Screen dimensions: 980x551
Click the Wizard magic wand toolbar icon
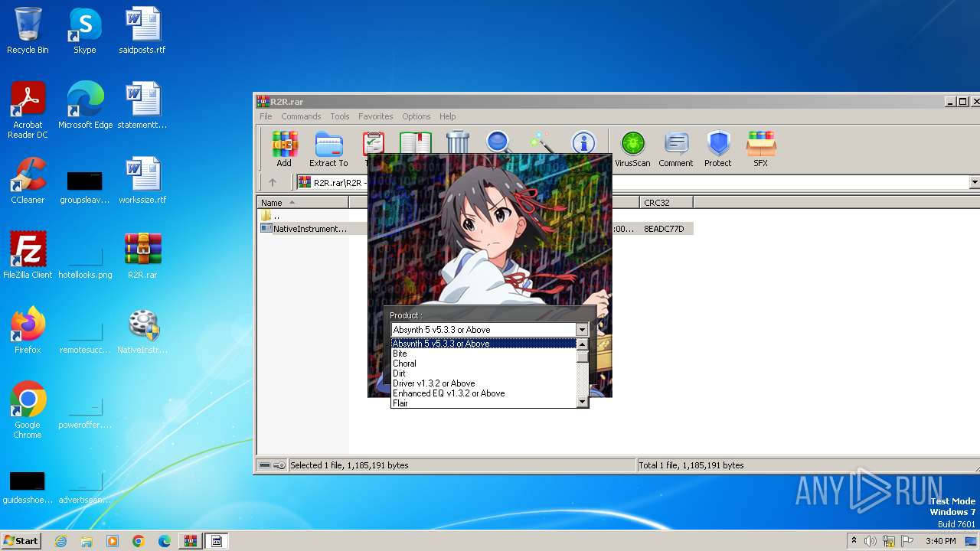(541, 143)
